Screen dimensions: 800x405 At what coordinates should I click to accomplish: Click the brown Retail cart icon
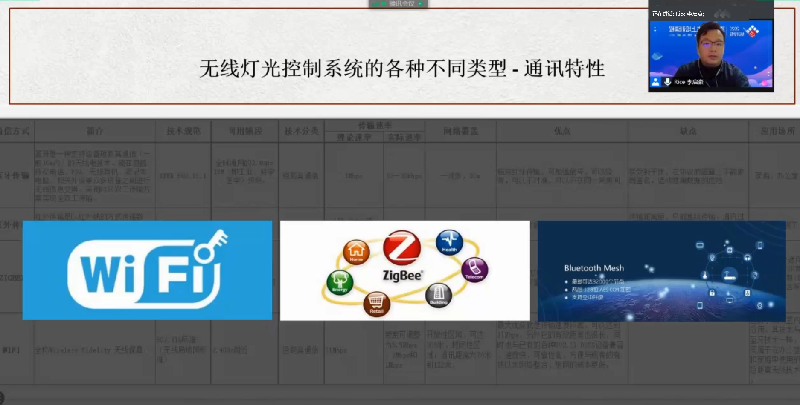[x=377, y=304]
